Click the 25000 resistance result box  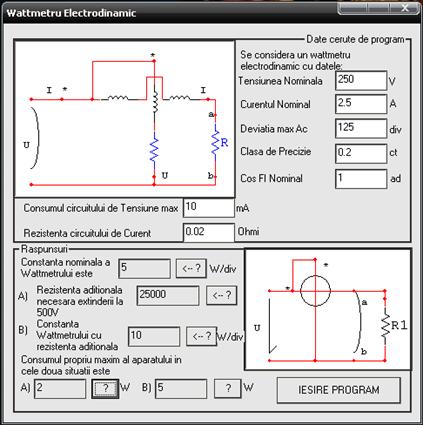tap(168, 295)
